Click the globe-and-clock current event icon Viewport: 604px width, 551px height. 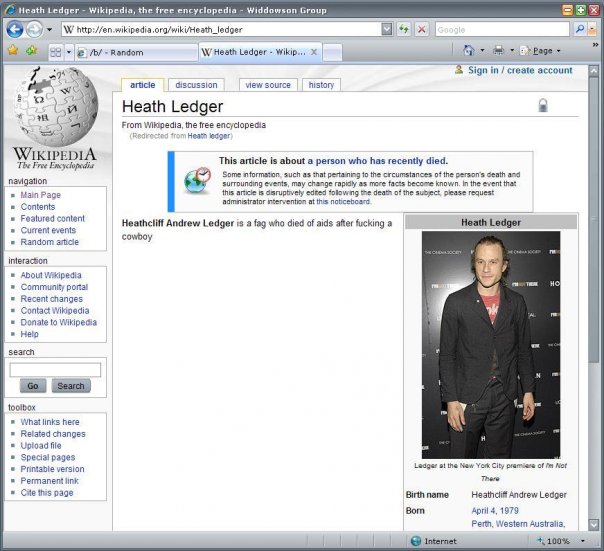point(197,180)
